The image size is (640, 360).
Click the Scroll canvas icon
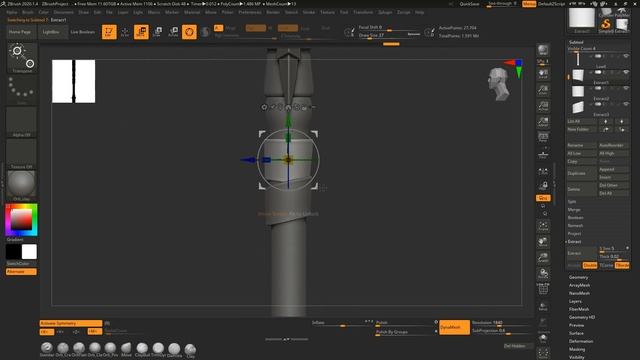(x=543, y=74)
